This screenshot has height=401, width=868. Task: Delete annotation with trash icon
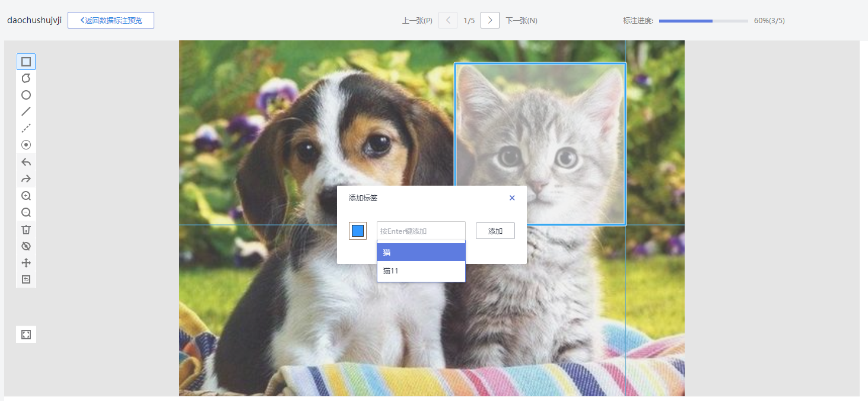(x=26, y=230)
